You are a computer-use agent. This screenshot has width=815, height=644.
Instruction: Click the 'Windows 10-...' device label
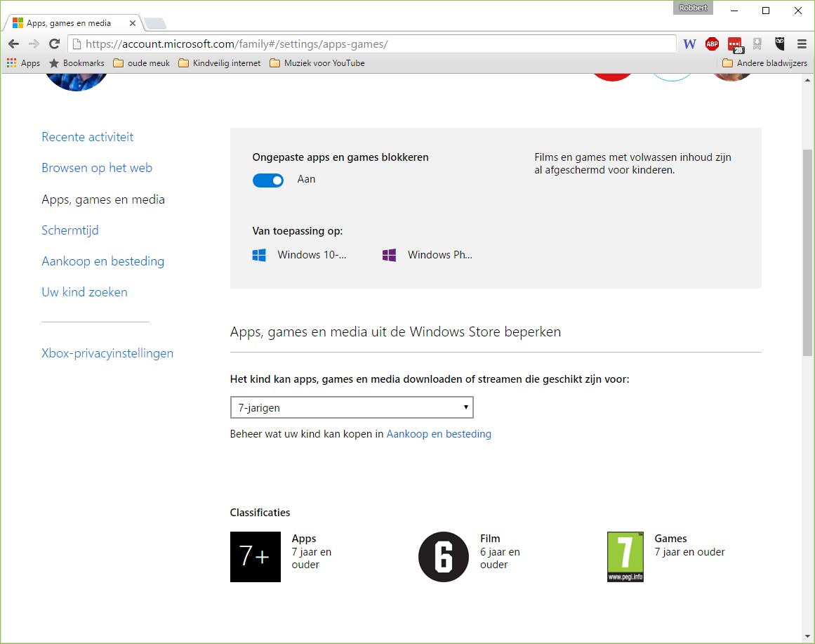tap(312, 255)
